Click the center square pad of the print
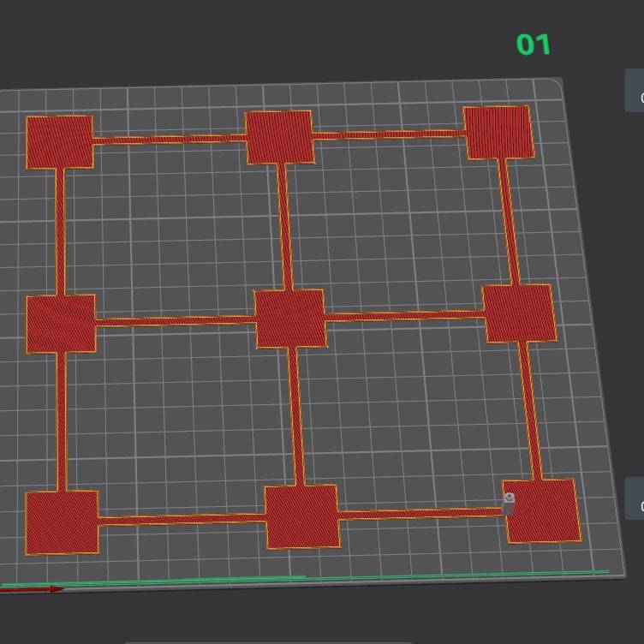Viewport: 644px width, 644px height. [290, 319]
